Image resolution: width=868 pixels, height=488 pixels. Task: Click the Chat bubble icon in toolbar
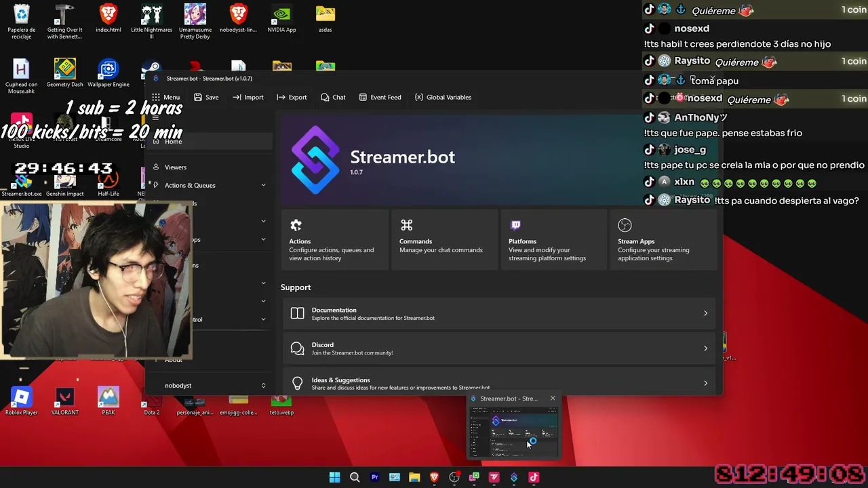(x=325, y=97)
